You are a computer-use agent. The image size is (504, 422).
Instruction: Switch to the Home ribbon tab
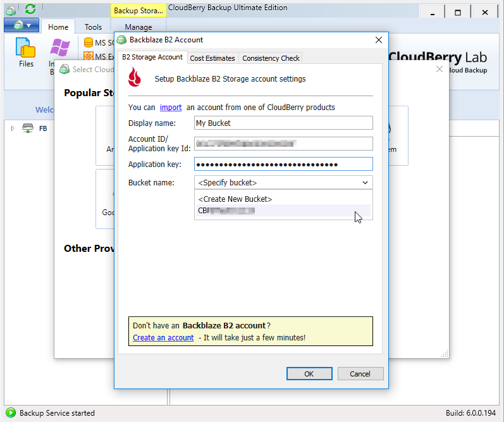click(58, 27)
